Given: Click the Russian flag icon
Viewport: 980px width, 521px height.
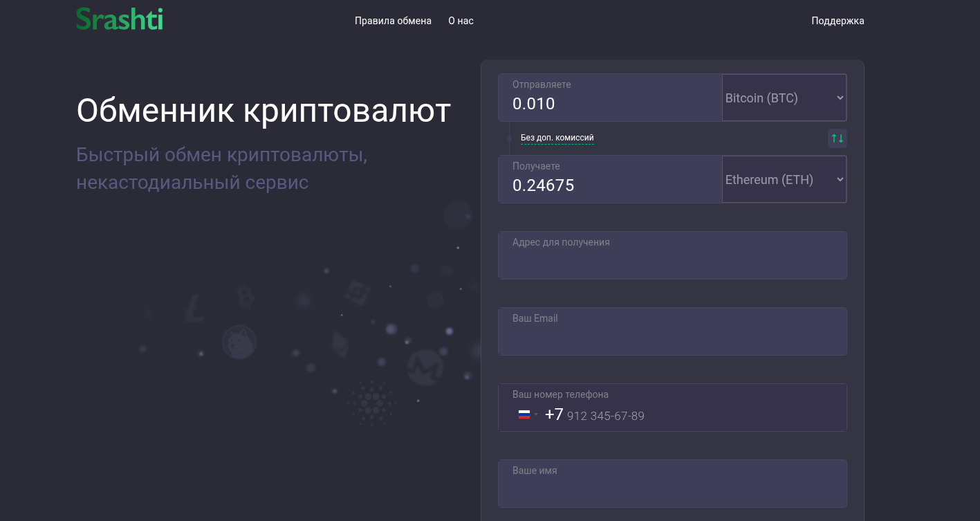Looking at the screenshot, I should [524, 414].
